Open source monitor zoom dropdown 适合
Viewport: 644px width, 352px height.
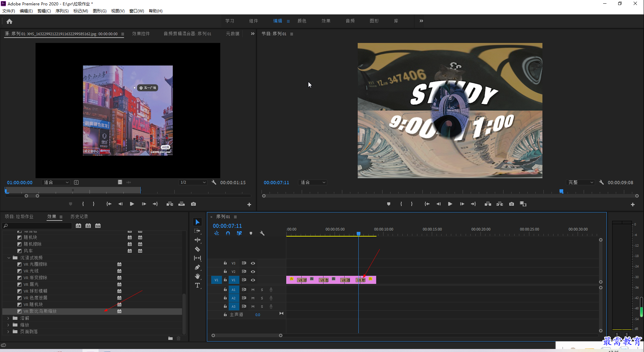(56, 182)
